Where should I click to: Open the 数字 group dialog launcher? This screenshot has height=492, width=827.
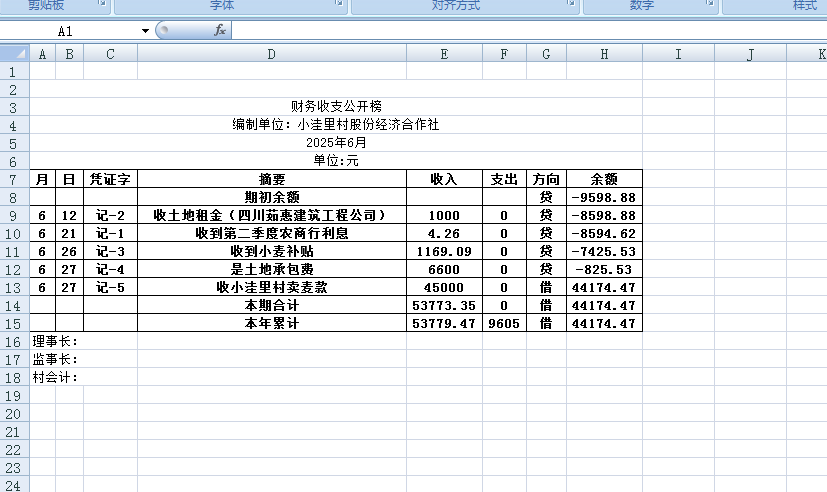(x=709, y=6)
